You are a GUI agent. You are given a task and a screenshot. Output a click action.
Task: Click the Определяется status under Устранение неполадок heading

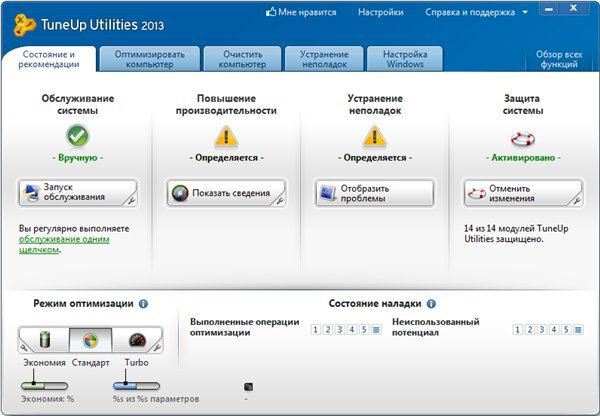click(x=375, y=158)
